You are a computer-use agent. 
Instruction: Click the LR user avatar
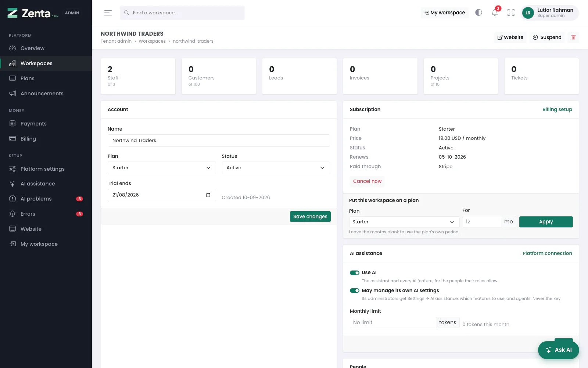[528, 13]
